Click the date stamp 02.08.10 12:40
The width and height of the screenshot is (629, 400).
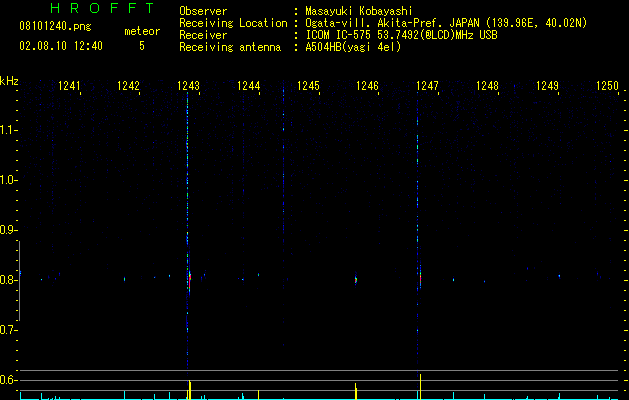(61, 46)
